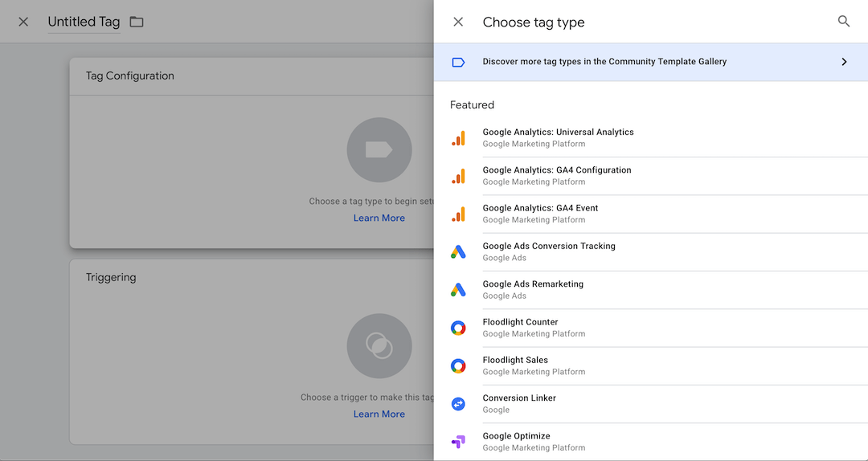
Task: Open search in Choose tag type panel
Action: click(843, 22)
